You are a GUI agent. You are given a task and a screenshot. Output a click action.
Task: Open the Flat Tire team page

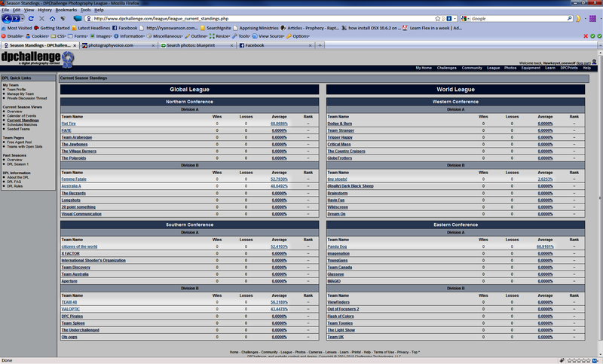pos(69,124)
